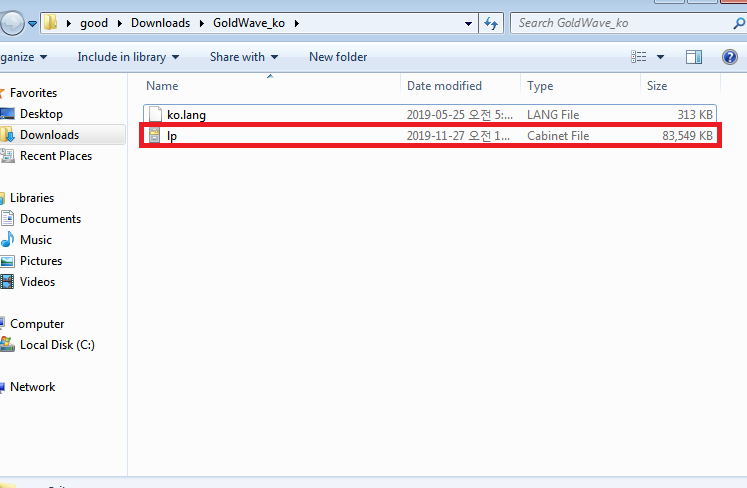This screenshot has width=747, height=488.
Task: Click the New folder button
Action: [x=338, y=57]
